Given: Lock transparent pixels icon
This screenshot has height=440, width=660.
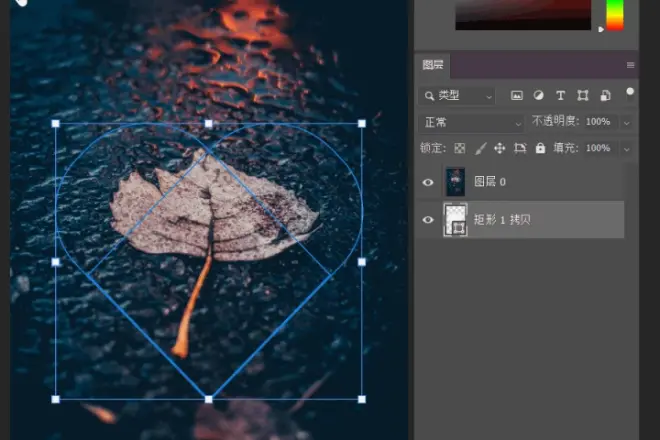Looking at the screenshot, I should 460,148.
